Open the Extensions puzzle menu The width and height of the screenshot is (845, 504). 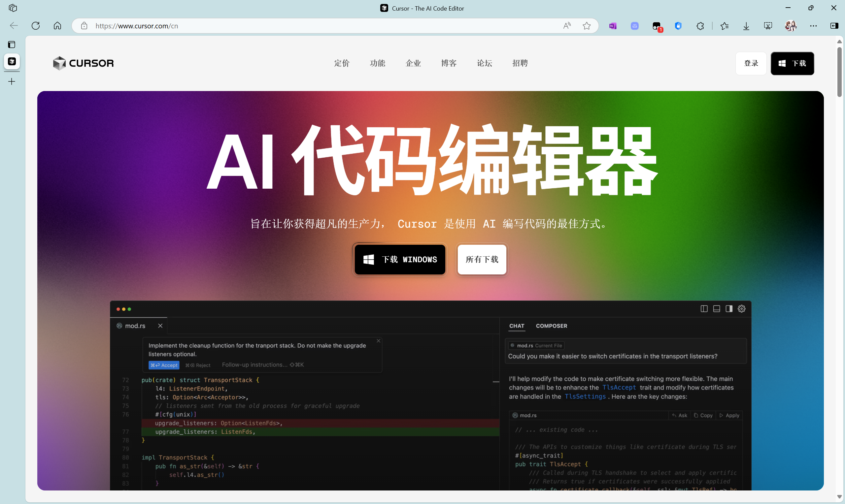coord(700,26)
